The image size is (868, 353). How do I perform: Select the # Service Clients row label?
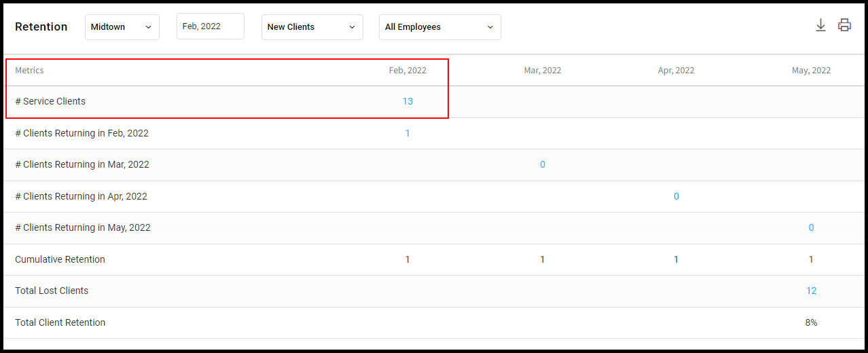point(50,101)
